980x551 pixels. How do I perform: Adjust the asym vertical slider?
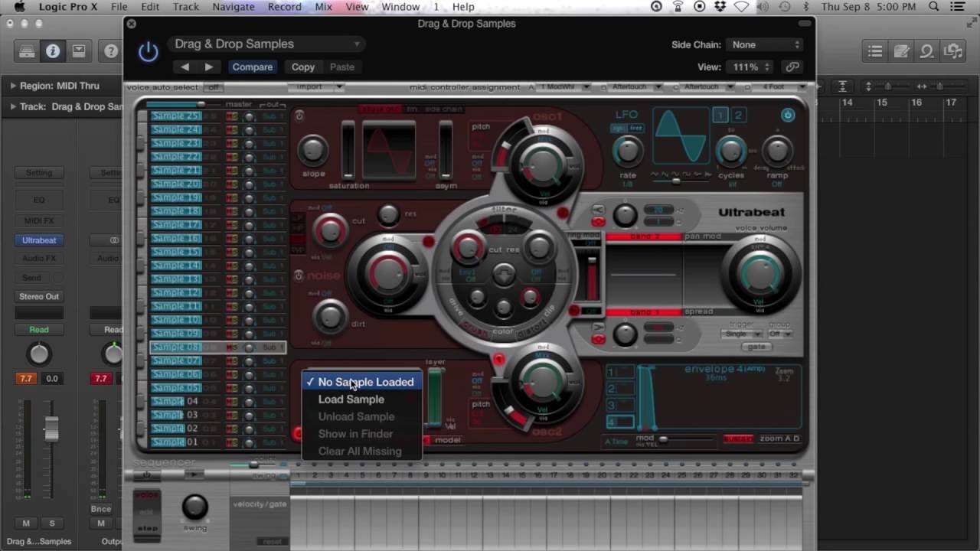tap(446, 149)
